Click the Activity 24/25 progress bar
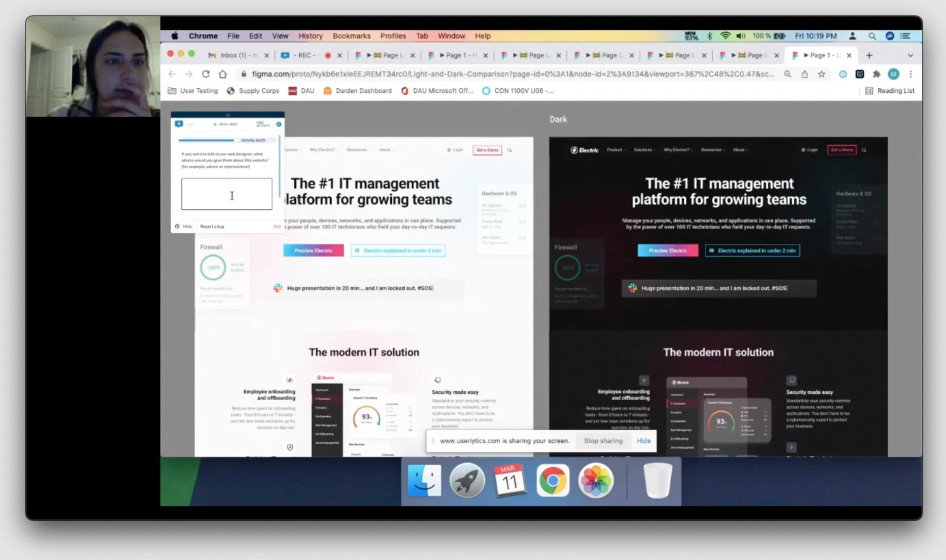Image resolution: width=946 pixels, height=560 pixels. pos(227,141)
